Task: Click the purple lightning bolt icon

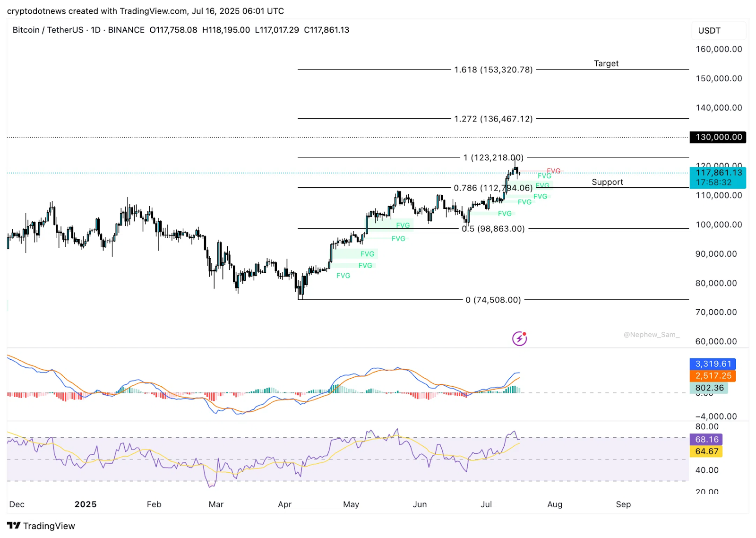Action: coord(519,338)
